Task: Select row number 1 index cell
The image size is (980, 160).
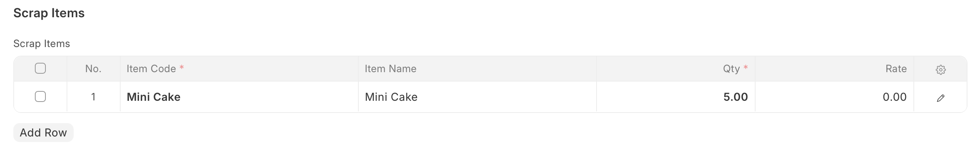Action: pos(93,97)
